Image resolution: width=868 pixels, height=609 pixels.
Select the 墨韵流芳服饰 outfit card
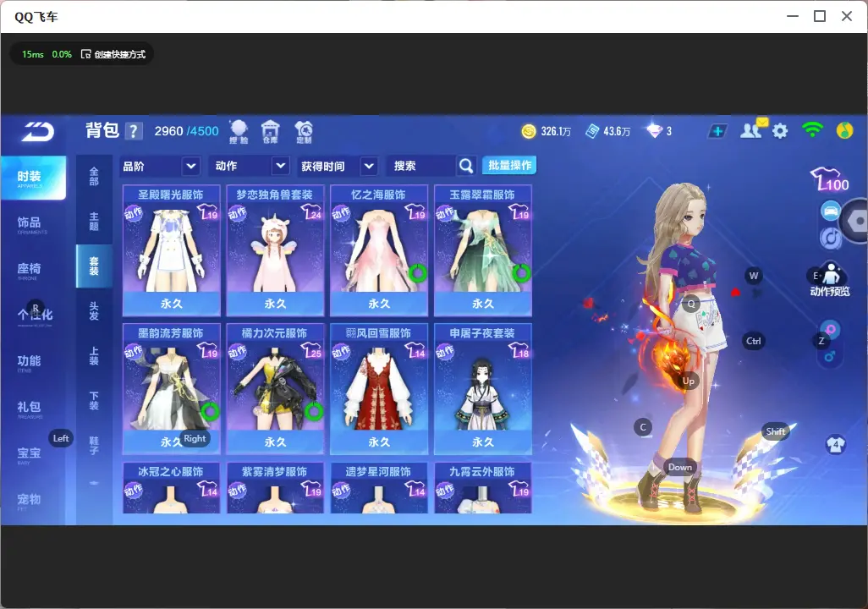pos(172,388)
